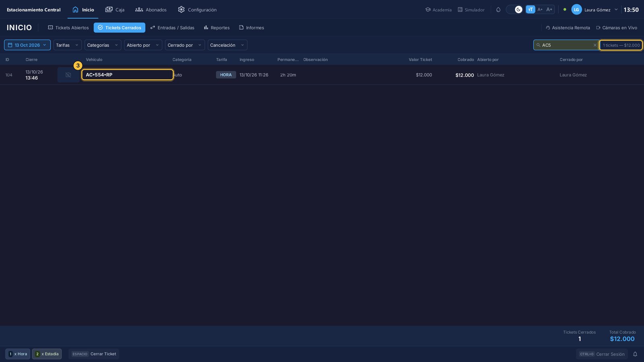Click the Cerrar Ticket button
644x362 pixels.
tap(94, 354)
